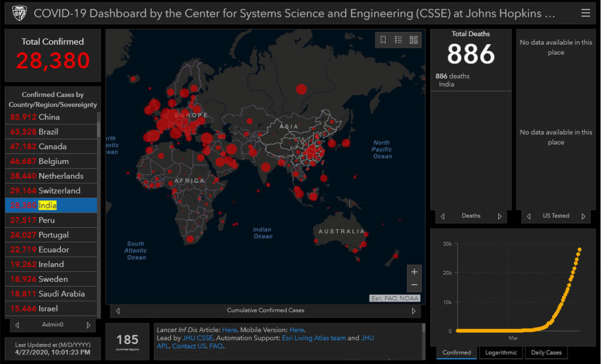Click the 886 deaths India entry
601x364 pixels.
coord(471,80)
